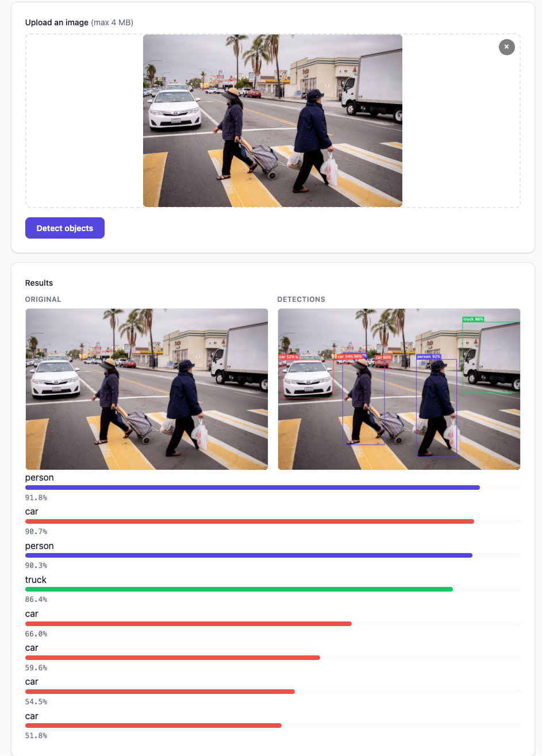Click the 'truck' label in results list
The width and height of the screenshot is (542, 756).
(36, 580)
